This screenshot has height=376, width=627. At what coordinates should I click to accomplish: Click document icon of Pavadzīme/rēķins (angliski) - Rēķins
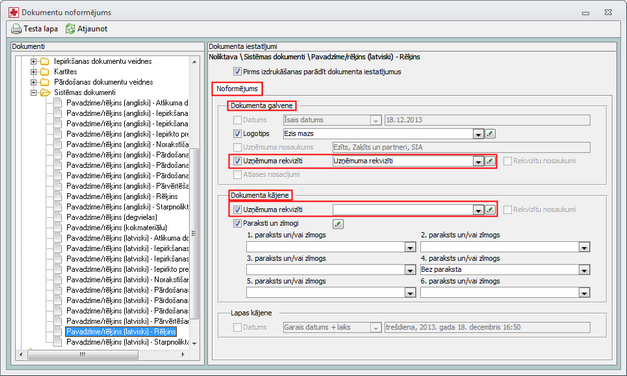(58, 196)
